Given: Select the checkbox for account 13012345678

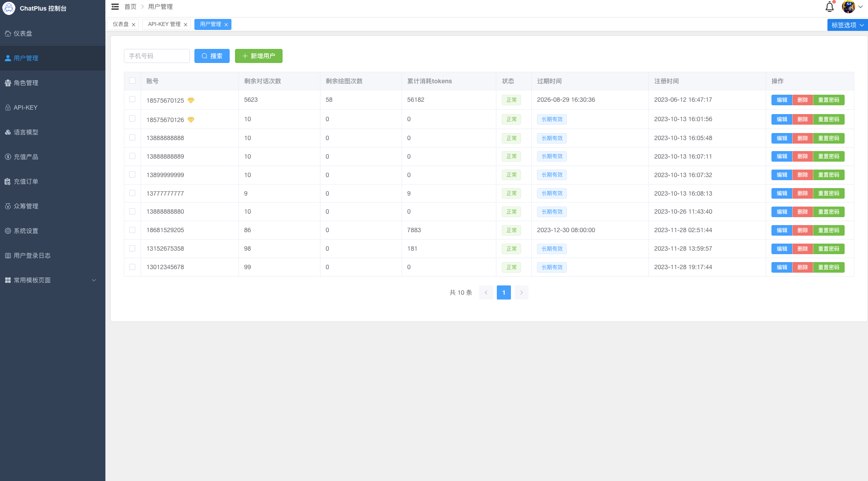Looking at the screenshot, I should [132, 267].
